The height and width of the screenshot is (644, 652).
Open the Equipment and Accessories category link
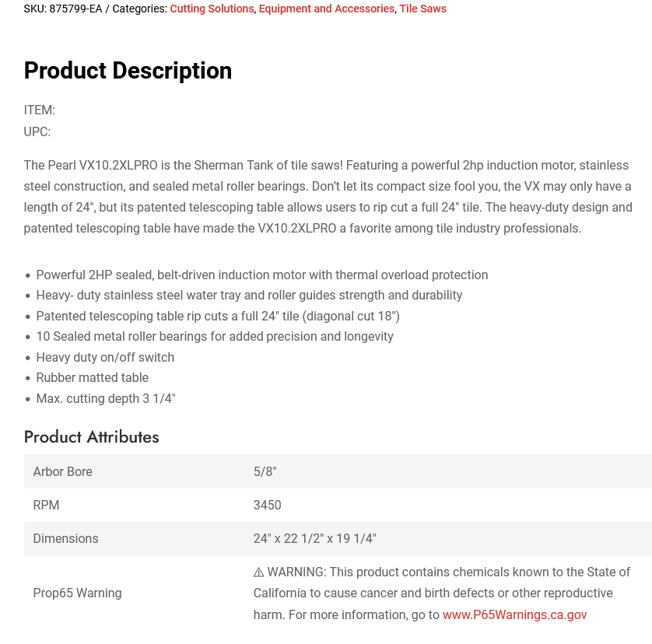(327, 9)
